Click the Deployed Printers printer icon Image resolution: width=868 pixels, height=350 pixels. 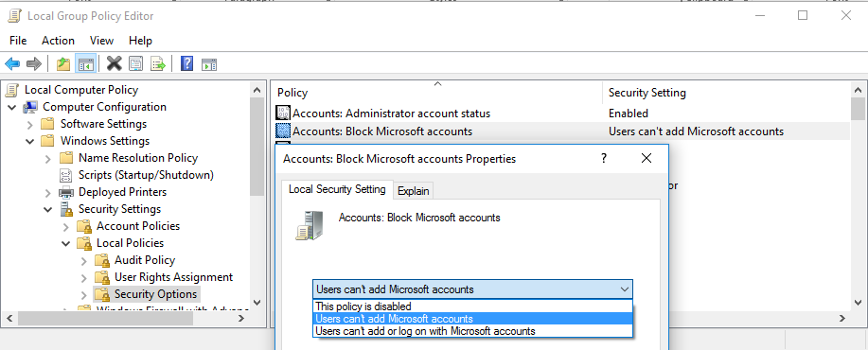[66, 192]
